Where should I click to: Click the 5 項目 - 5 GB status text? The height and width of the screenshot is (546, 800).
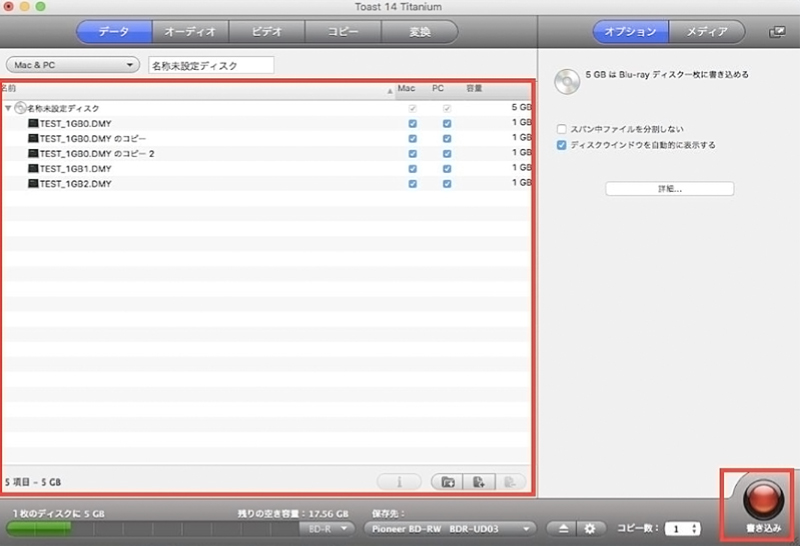coord(33,482)
